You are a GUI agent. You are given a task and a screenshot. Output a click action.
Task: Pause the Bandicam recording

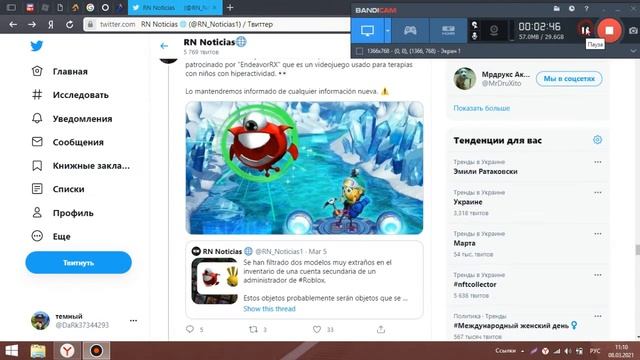[585, 30]
